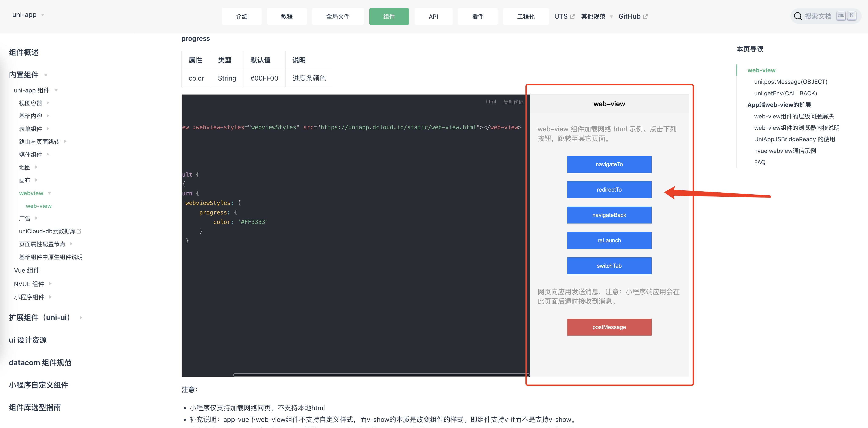Jump to uni.postMessage(OBJECT) heading
This screenshot has width=868, height=428.
point(791,82)
